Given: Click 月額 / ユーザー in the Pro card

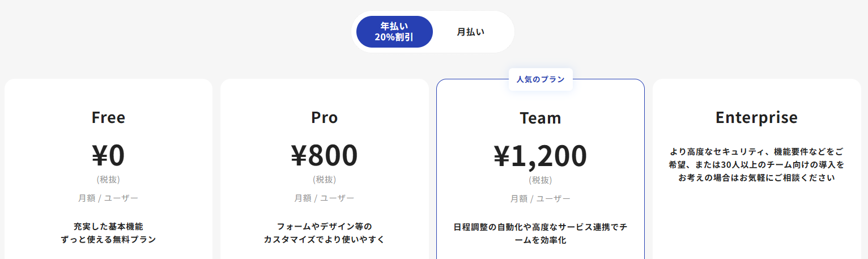Looking at the screenshot, I should tap(324, 198).
